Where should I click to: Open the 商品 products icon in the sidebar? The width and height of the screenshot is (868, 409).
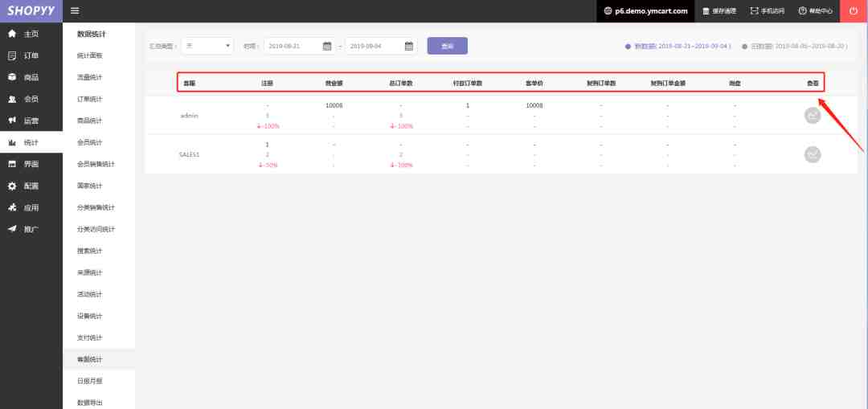(x=11, y=77)
